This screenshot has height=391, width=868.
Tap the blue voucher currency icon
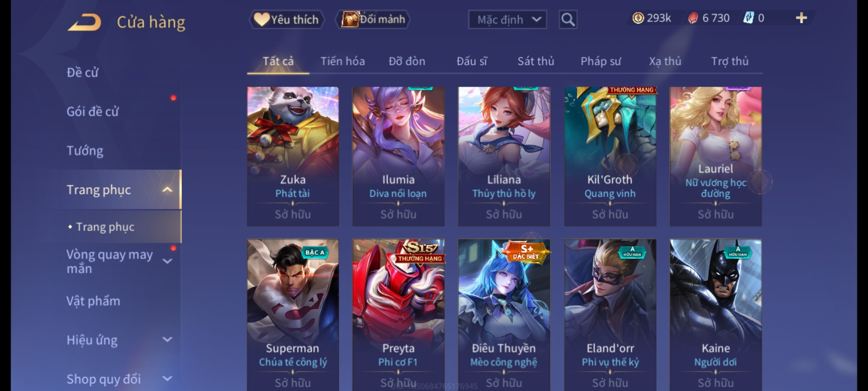[748, 18]
